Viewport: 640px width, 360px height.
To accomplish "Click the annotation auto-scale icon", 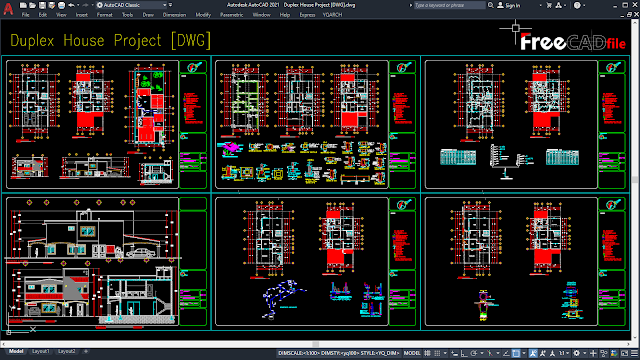I will (x=542, y=353).
